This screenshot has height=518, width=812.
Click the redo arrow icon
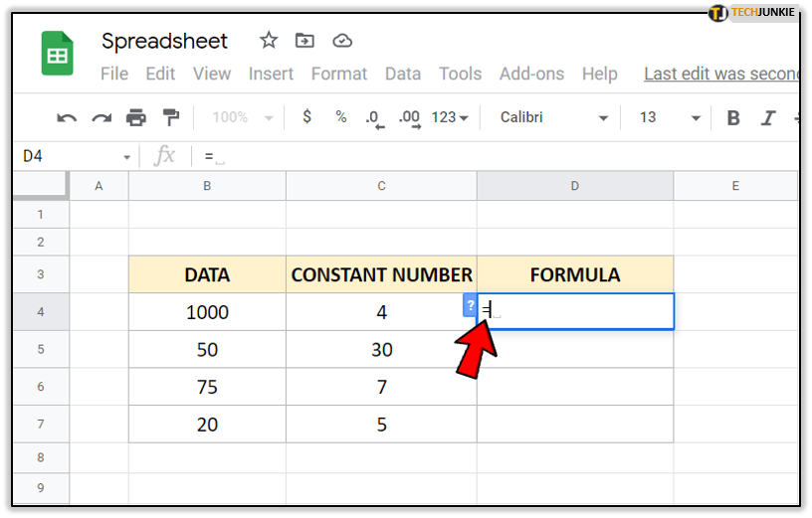(x=101, y=118)
